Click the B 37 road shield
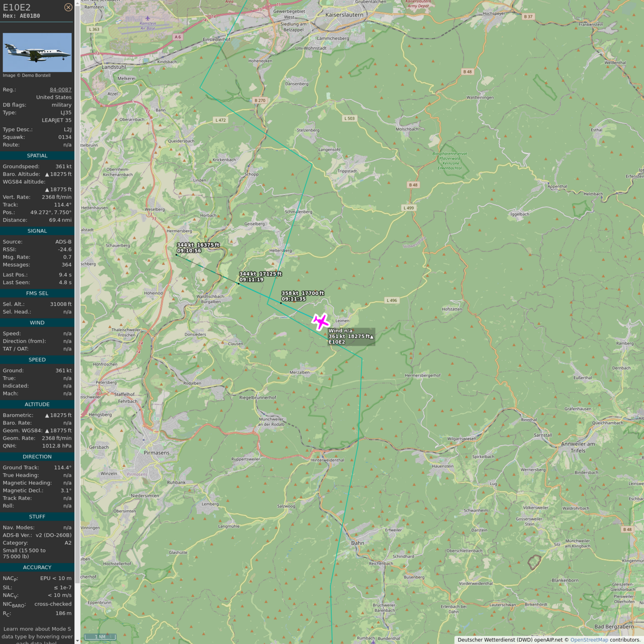Viewport: 644px width, 644px height. (528, 17)
